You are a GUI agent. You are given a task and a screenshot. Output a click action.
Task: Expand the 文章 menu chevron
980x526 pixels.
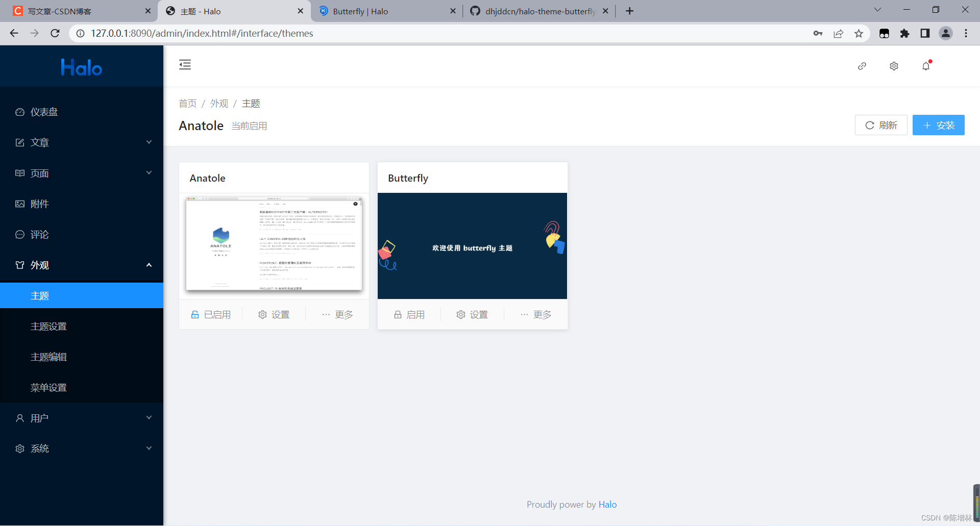(x=149, y=142)
